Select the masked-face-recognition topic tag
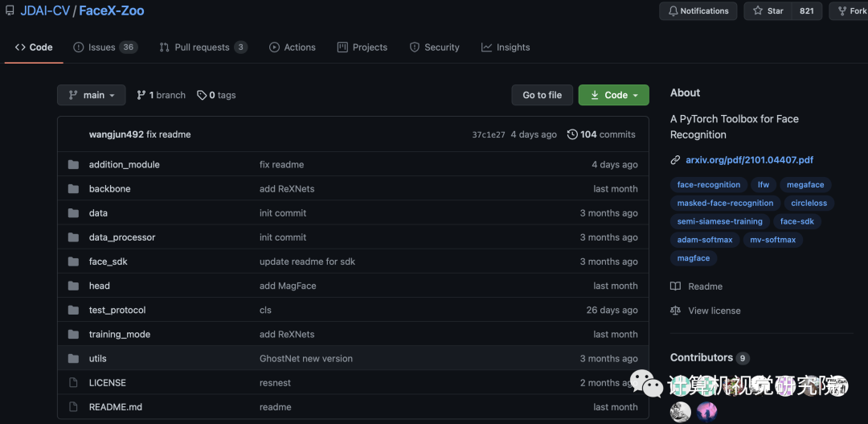The width and height of the screenshot is (868, 424). point(725,203)
